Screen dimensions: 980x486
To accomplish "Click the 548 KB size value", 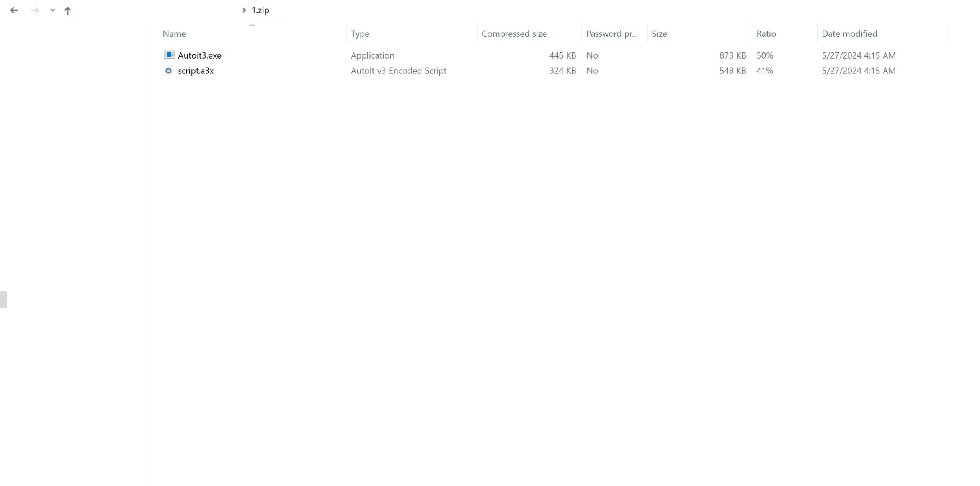I will point(732,71).
